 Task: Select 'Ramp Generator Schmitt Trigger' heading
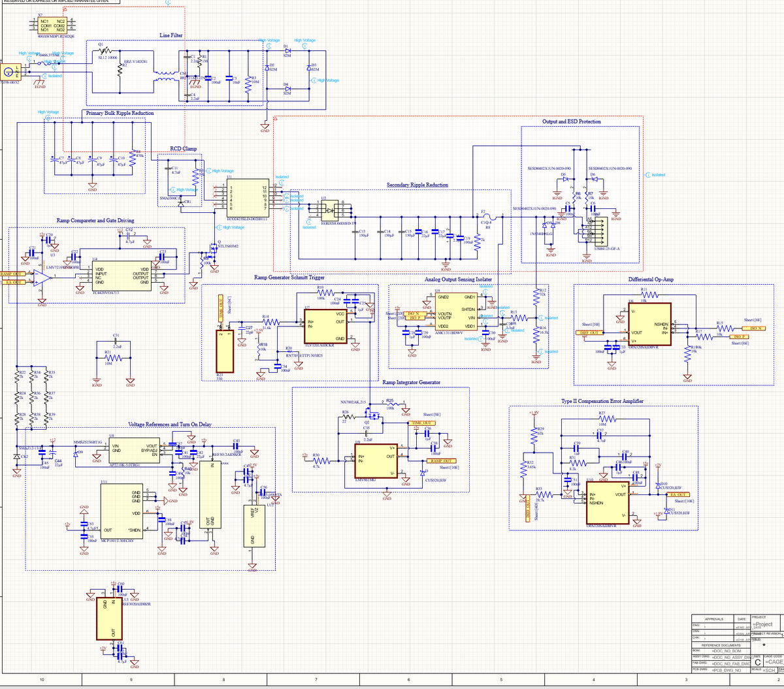tap(289, 278)
